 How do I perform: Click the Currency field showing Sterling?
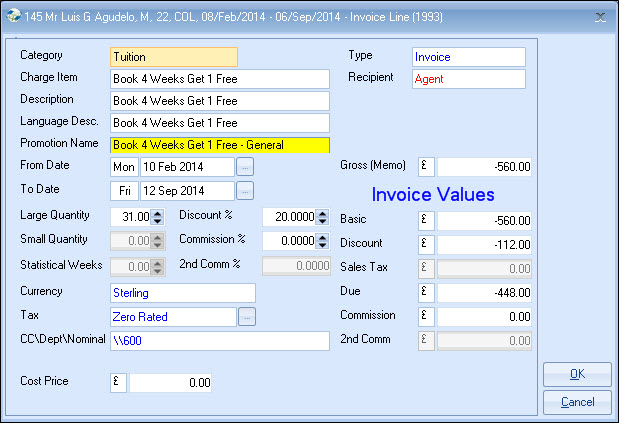click(x=182, y=293)
